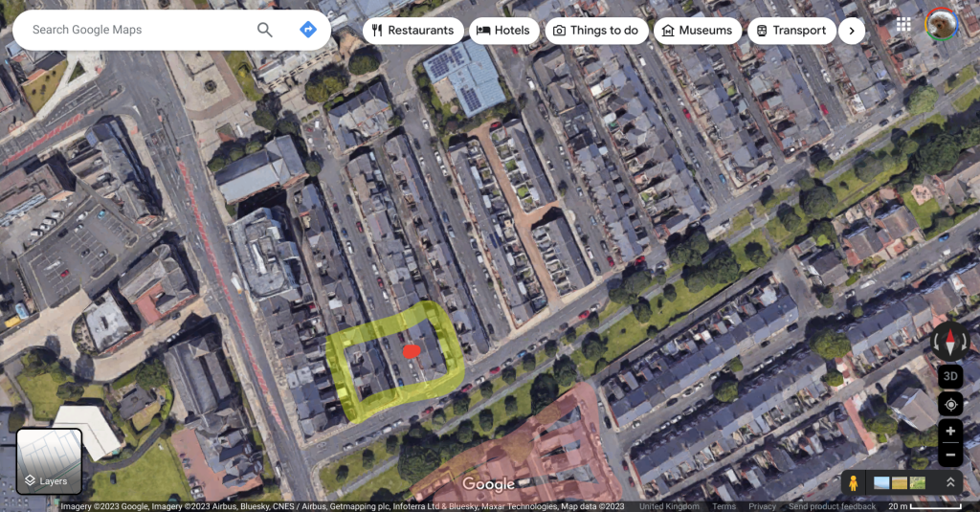
Task: Open the Google account profile picture
Action: pyautogui.click(x=942, y=24)
